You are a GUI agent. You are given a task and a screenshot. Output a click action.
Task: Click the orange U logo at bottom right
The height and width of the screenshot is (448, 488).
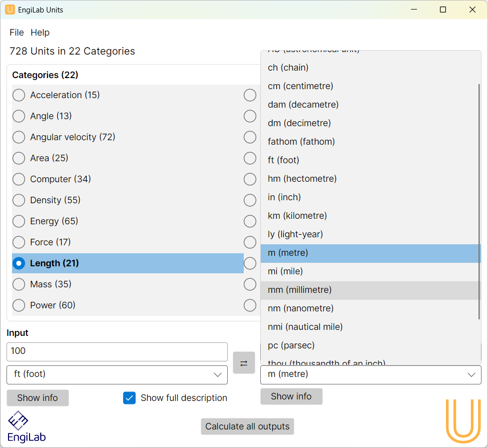point(463,420)
